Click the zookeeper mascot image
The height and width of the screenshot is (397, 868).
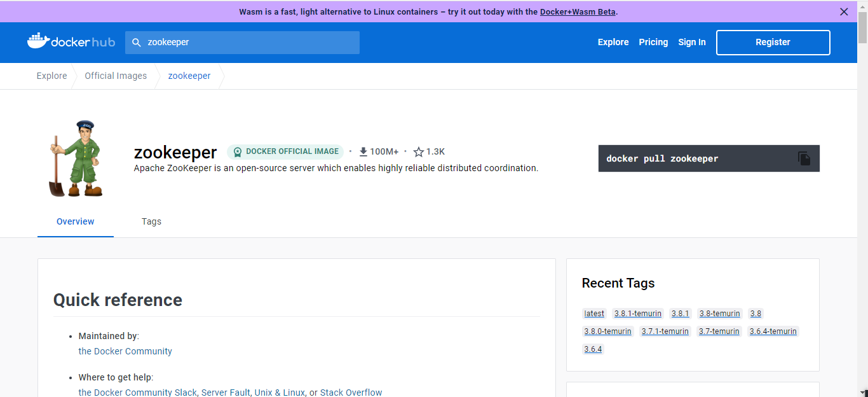(x=75, y=158)
